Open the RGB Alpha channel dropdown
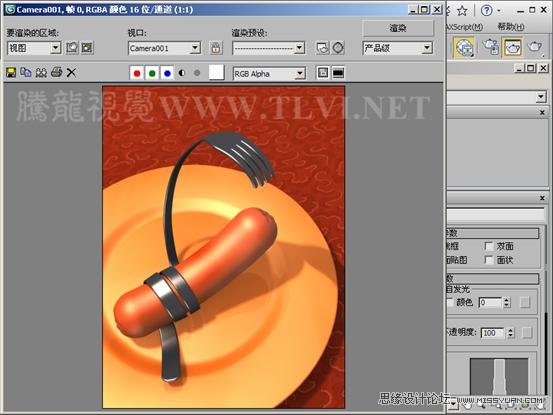553x415 pixels. tap(269, 73)
